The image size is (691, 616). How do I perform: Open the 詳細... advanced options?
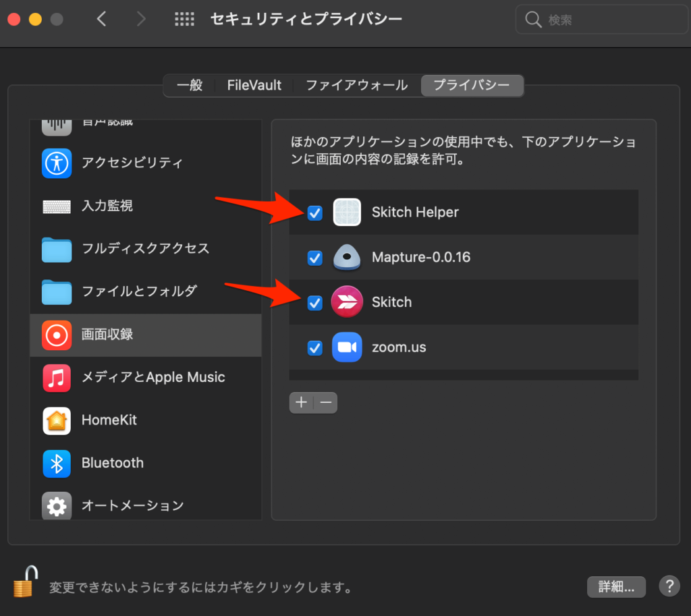coord(616,586)
